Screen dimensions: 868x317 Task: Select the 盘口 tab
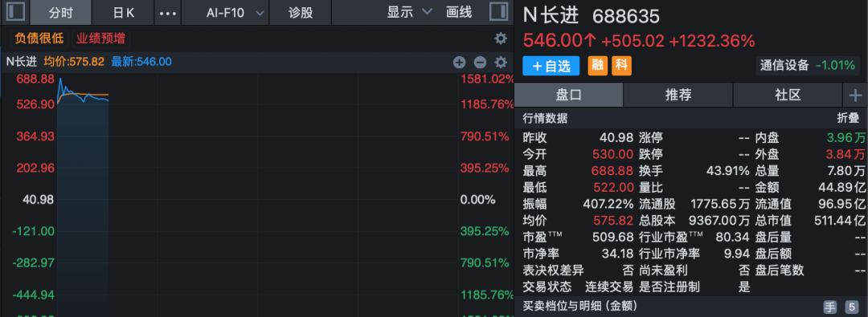click(568, 96)
